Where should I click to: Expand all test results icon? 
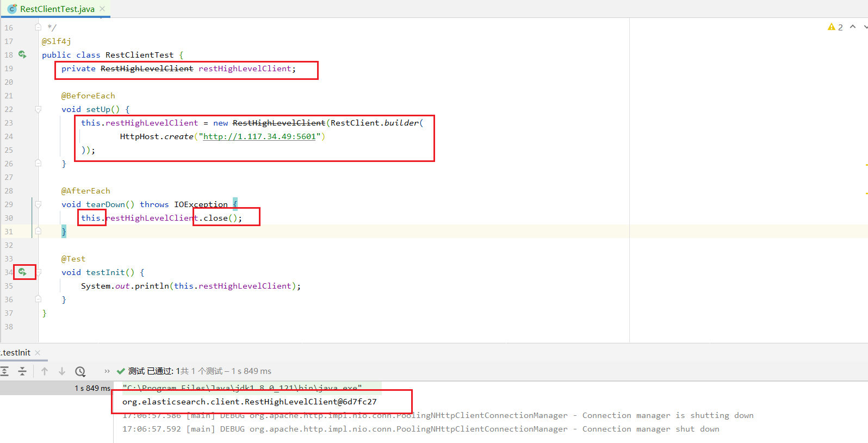point(4,371)
